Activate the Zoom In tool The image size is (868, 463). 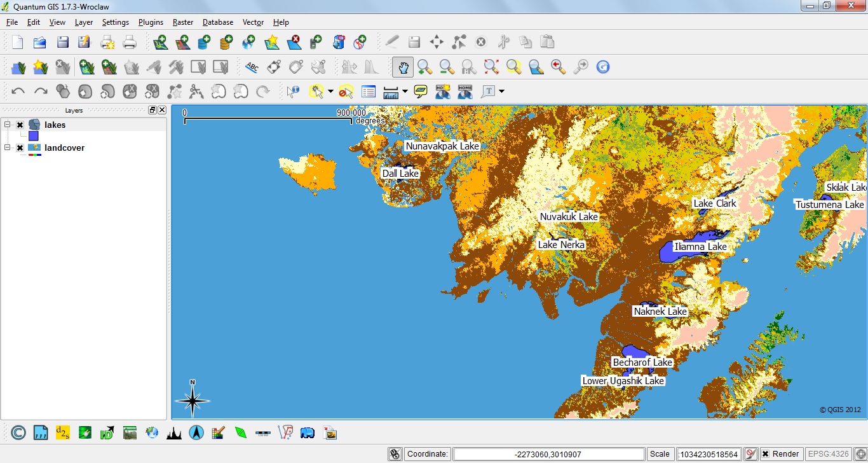(x=424, y=67)
